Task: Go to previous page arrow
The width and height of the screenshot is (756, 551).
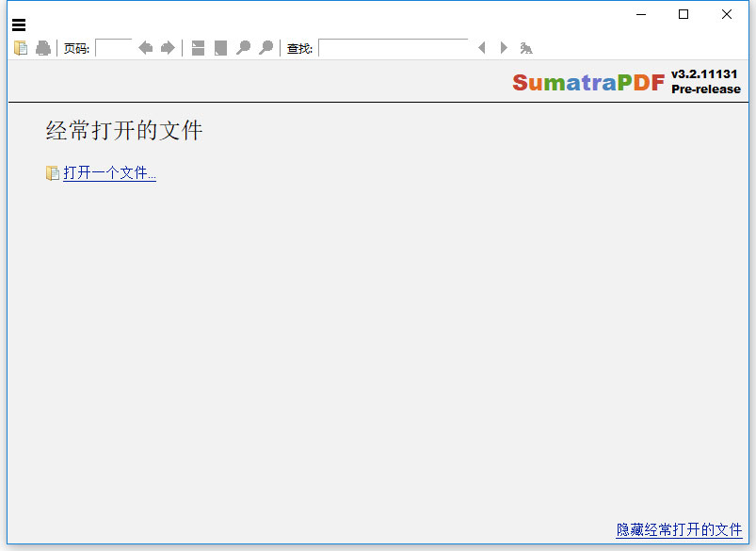Action: click(x=145, y=48)
